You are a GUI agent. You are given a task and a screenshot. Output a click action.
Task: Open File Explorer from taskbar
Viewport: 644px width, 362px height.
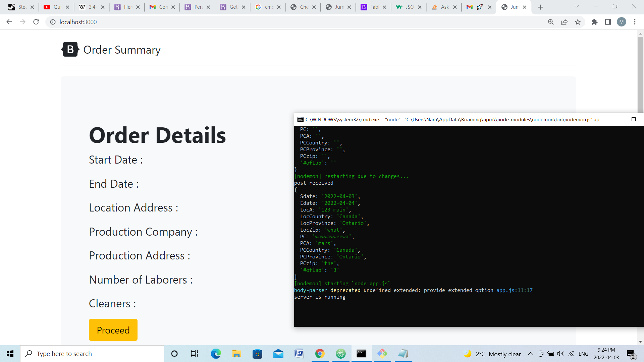point(236,354)
